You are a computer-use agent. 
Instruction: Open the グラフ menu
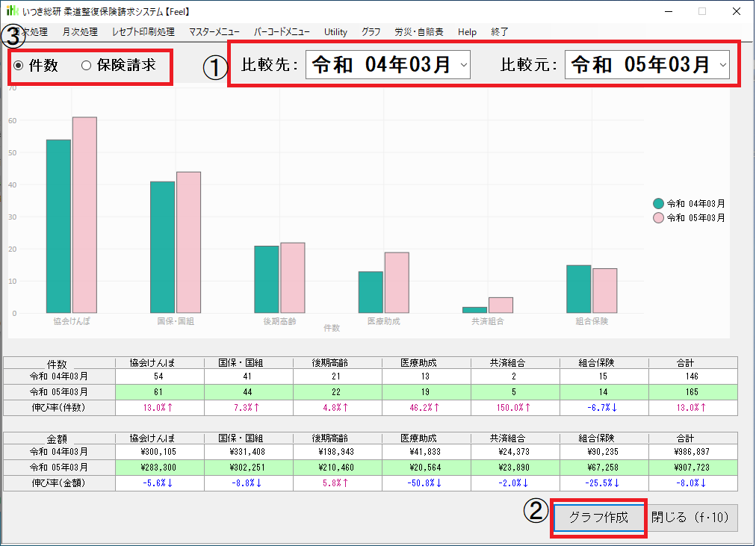371,32
